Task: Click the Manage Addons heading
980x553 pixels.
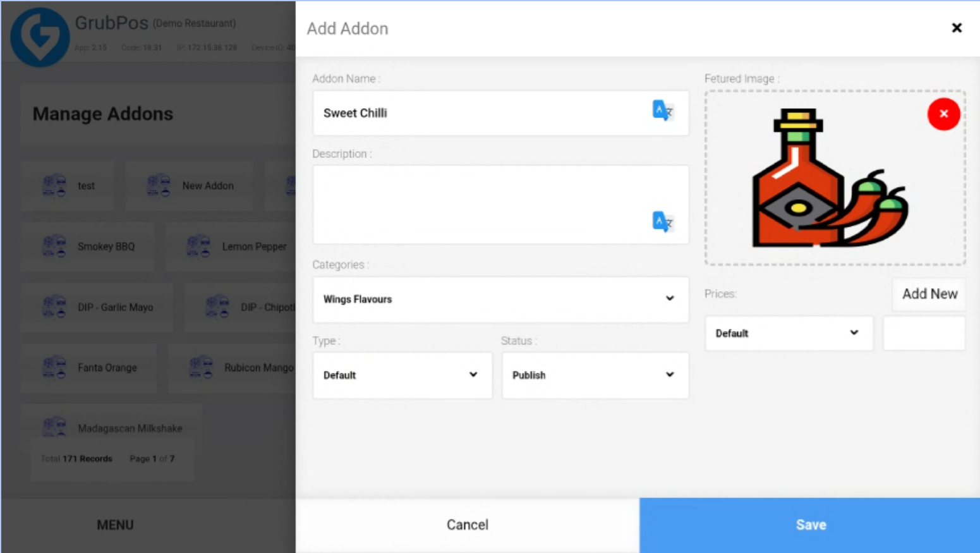Action: pyautogui.click(x=103, y=114)
